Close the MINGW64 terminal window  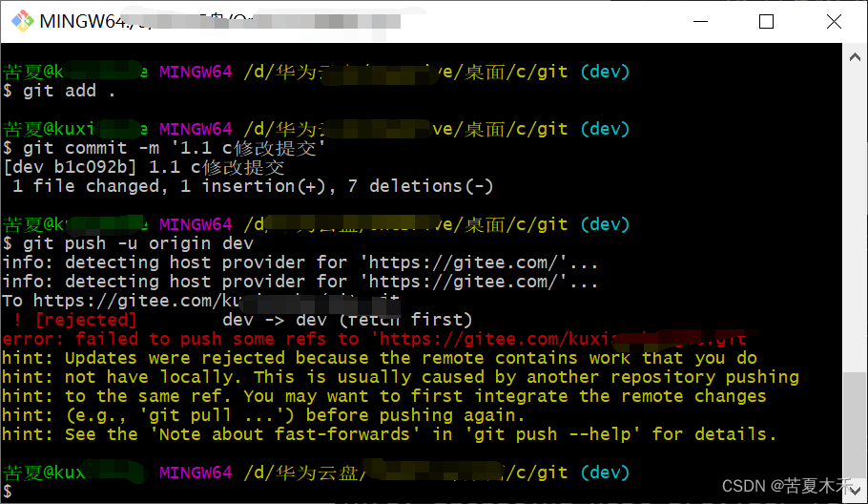[834, 22]
